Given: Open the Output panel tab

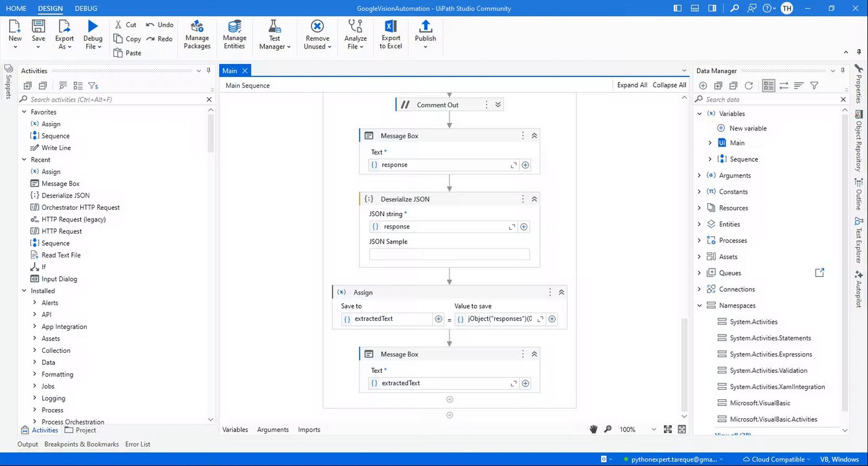Looking at the screenshot, I should pyautogui.click(x=28, y=445).
